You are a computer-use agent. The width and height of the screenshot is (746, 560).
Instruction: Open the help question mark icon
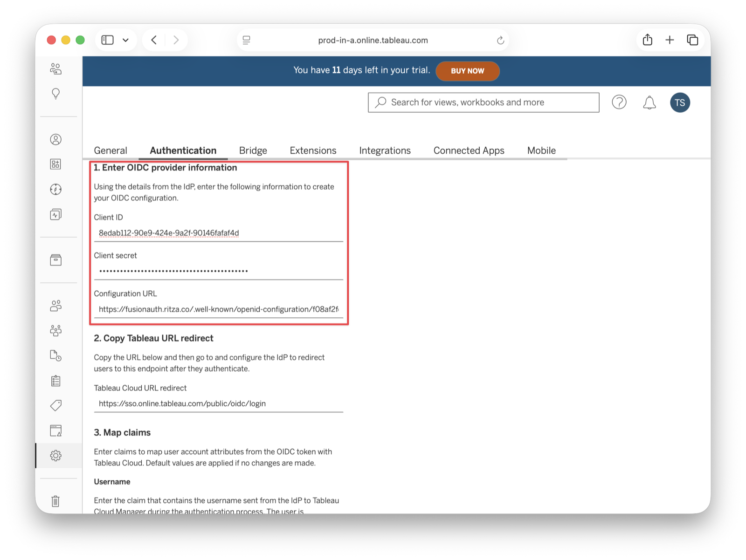click(619, 102)
